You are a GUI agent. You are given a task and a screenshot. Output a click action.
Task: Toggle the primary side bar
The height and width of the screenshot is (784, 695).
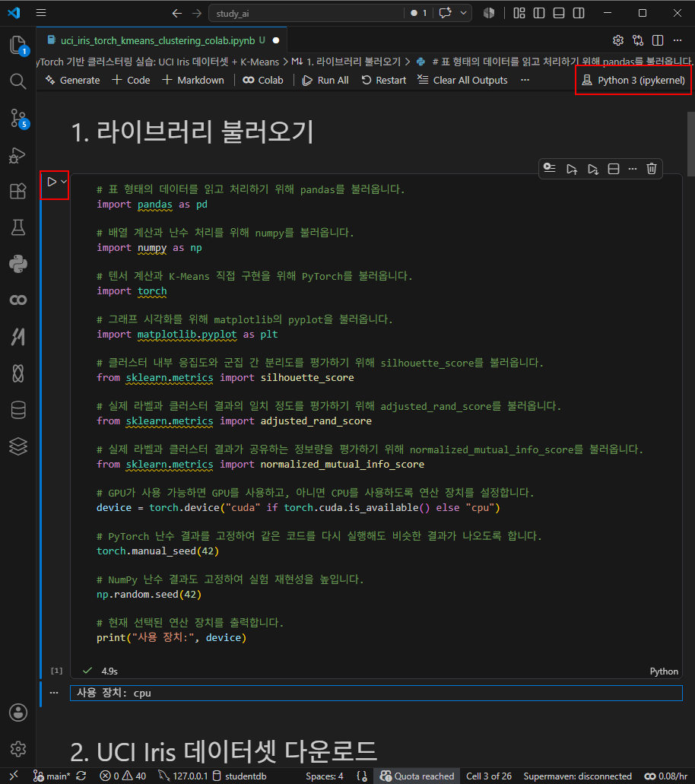[539, 13]
